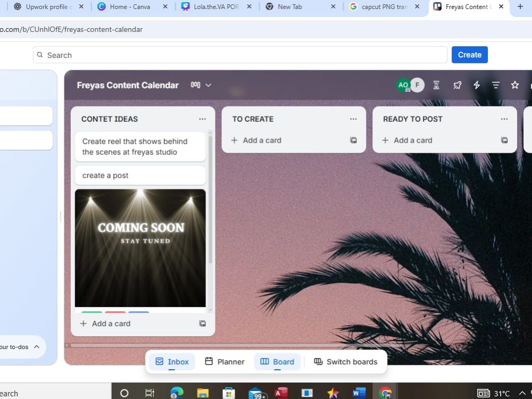Open CONTET IDEAS list actions menu
Viewport: 532px width, 399px height.
[202, 119]
